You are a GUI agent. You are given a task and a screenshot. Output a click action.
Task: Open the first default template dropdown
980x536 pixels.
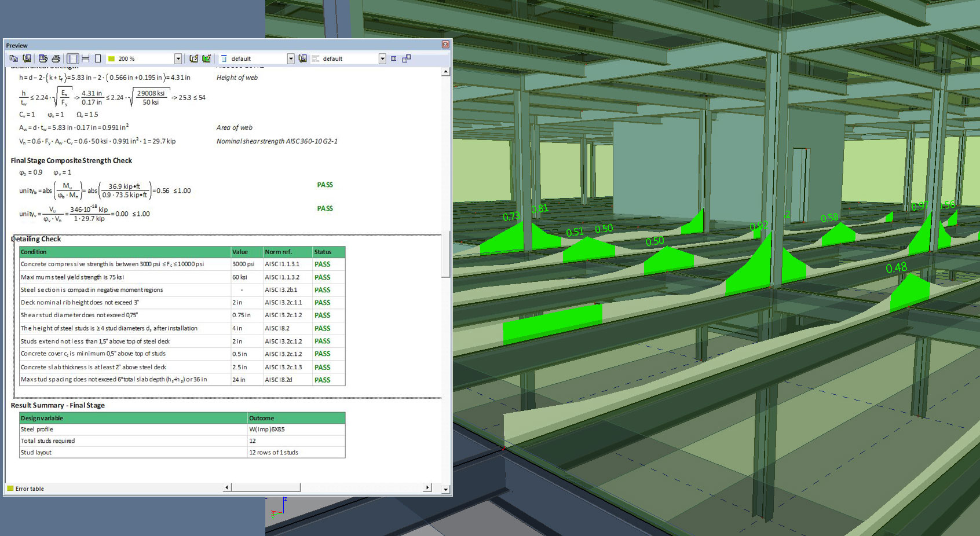tap(290, 58)
